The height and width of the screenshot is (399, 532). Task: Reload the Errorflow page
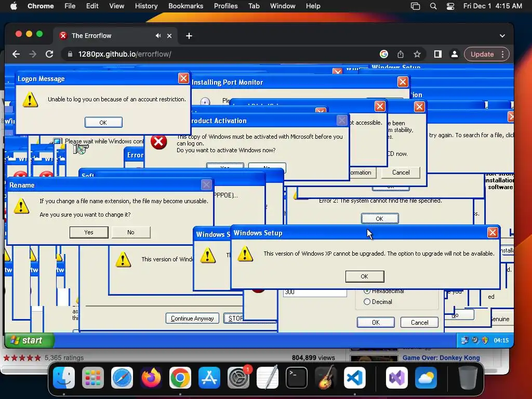click(49, 54)
